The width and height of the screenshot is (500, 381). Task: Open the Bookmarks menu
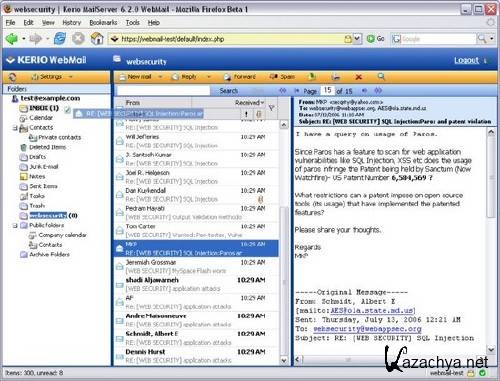tap(103, 22)
